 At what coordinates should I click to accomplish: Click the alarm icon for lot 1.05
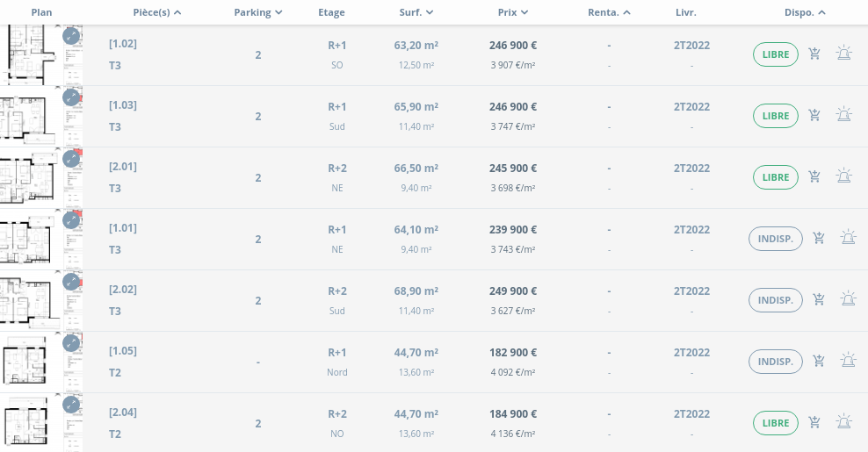(848, 362)
